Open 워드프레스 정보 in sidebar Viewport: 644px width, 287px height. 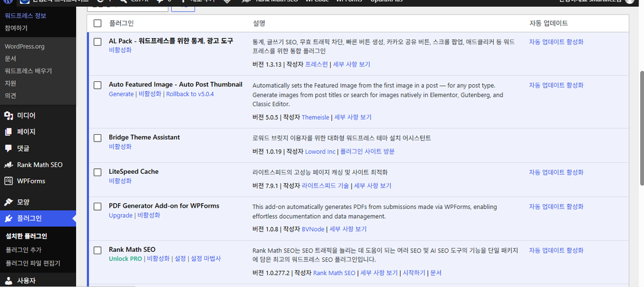point(25,16)
